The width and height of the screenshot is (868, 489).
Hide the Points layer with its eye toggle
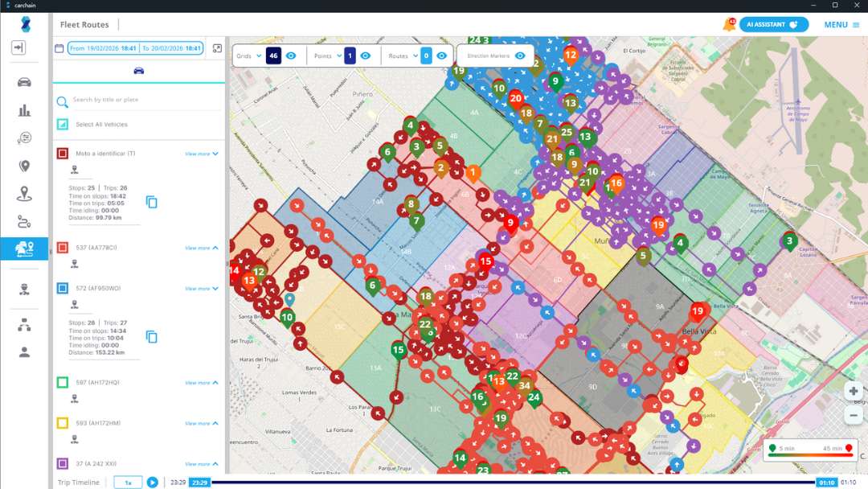click(x=366, y=55)
